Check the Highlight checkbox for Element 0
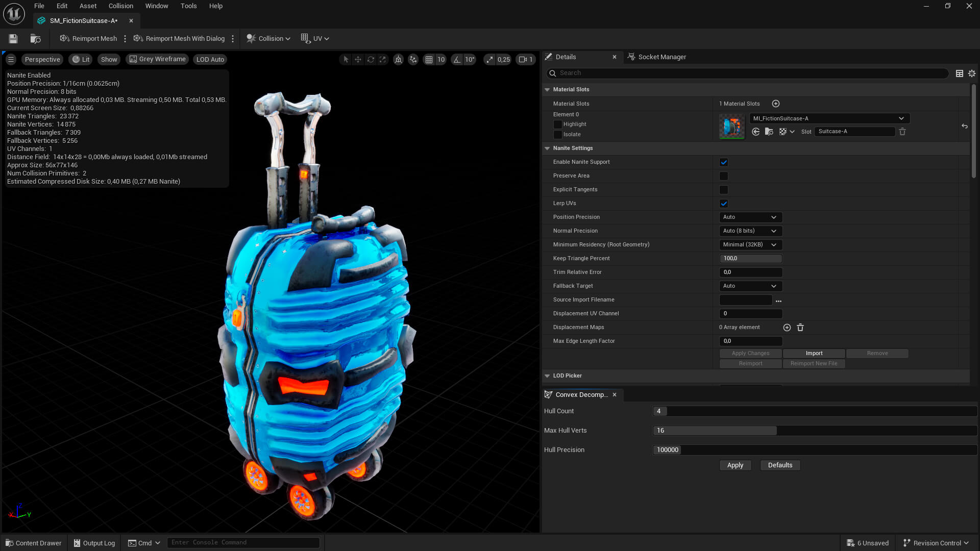 pos(558,124)
